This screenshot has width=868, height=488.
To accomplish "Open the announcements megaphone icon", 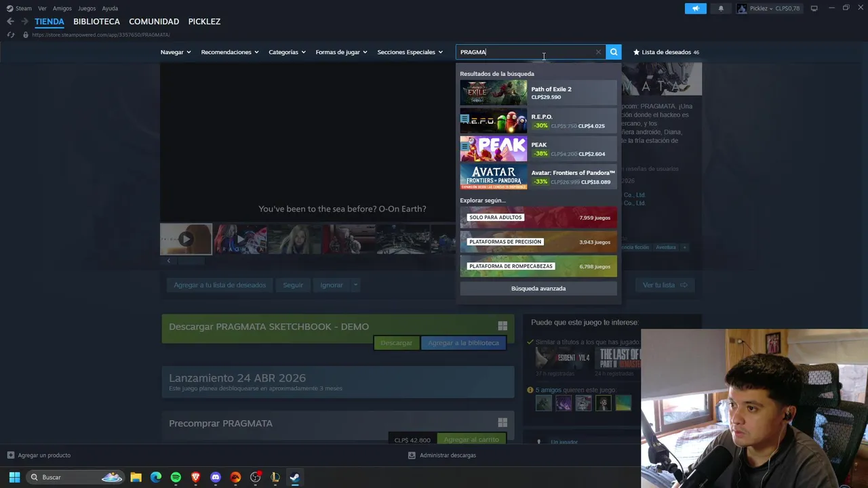I will (x=696, y=8).
